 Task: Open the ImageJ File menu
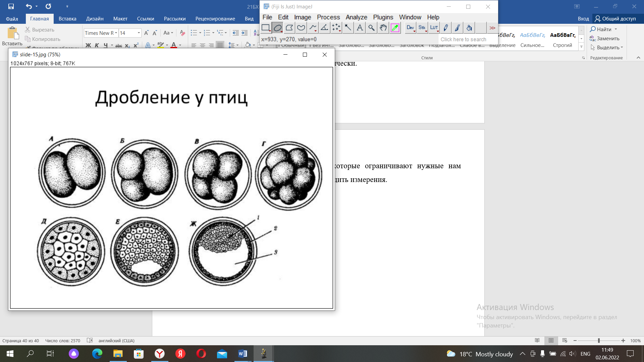tap(267, 17)
